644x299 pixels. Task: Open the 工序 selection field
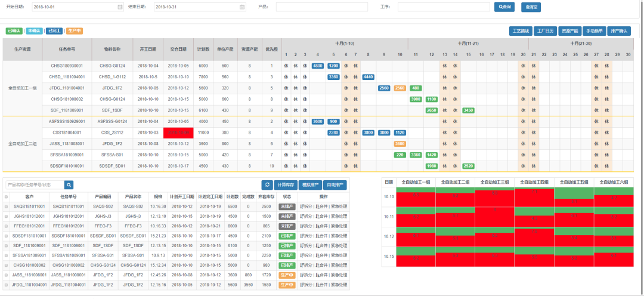pos(443,7)
